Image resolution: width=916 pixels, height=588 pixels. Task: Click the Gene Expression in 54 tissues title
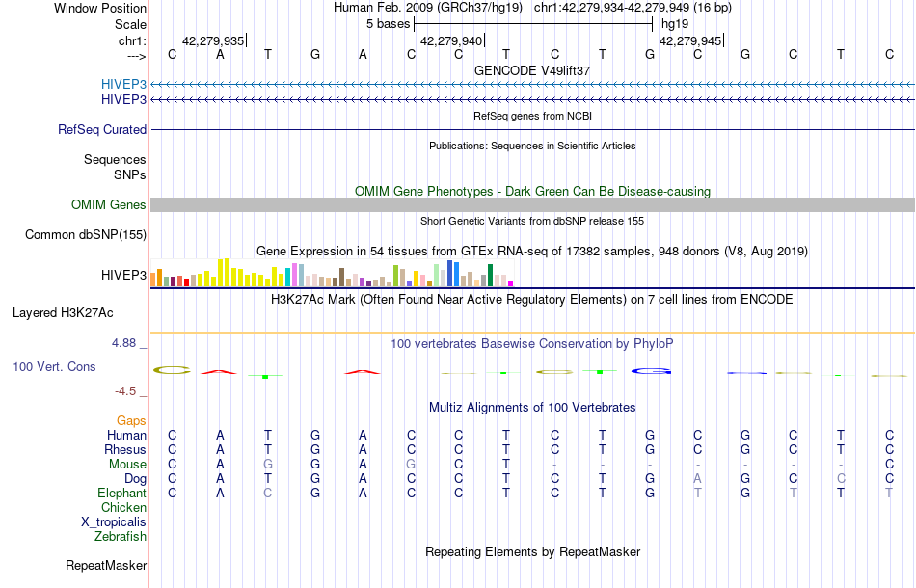(x=531, y=251)
